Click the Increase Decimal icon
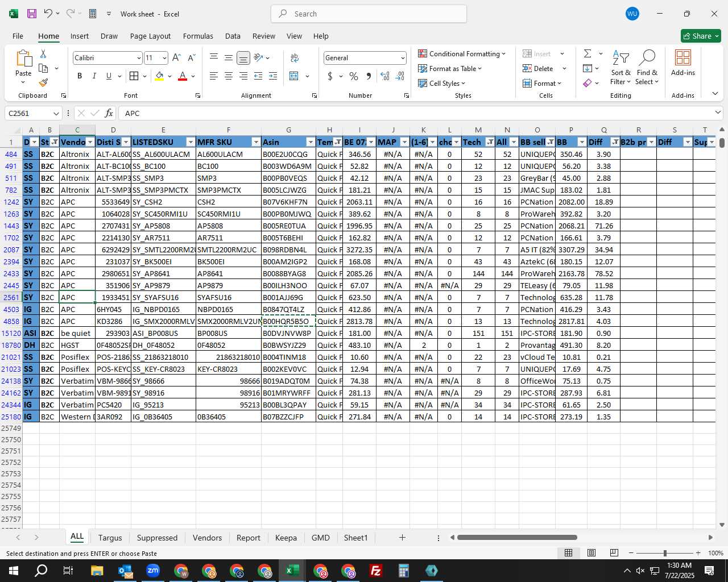Image resolution: width=728 pixels, height=582 pixels. [385, 76]
